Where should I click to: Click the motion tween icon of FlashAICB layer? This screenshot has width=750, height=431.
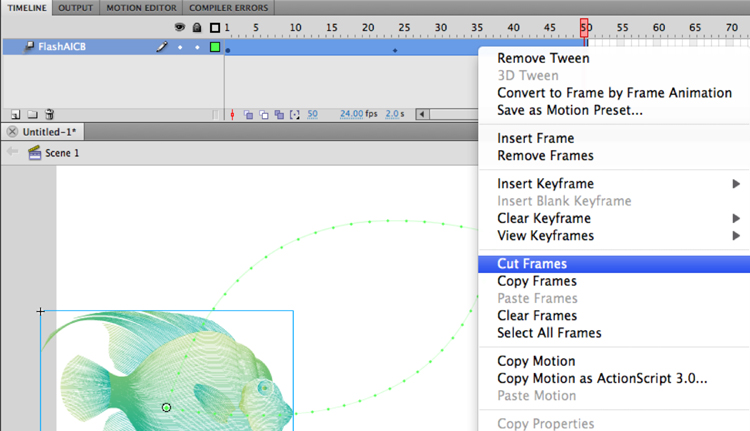tap(29, 46)
